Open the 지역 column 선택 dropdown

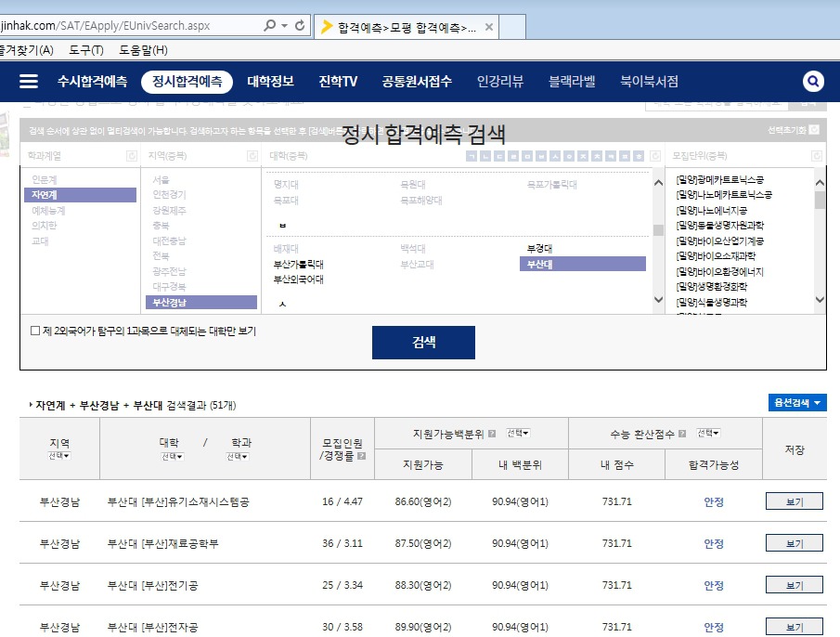click(59, 456)
